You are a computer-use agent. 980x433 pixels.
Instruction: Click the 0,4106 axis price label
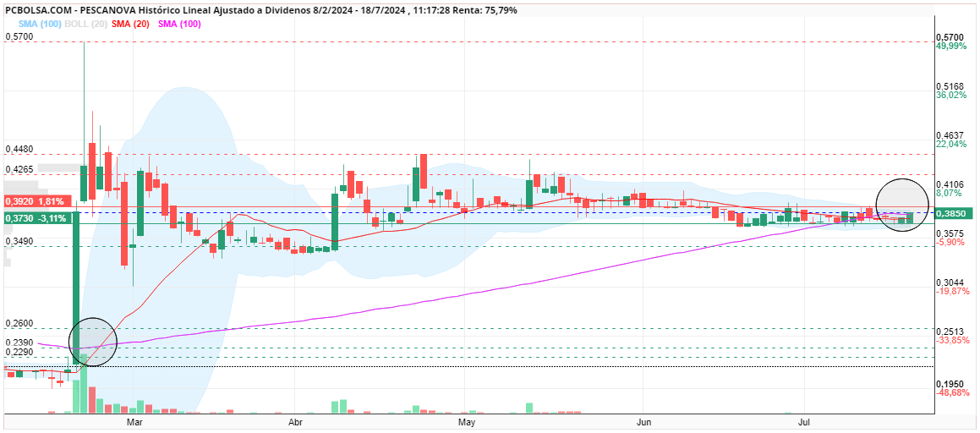(951, 184)
